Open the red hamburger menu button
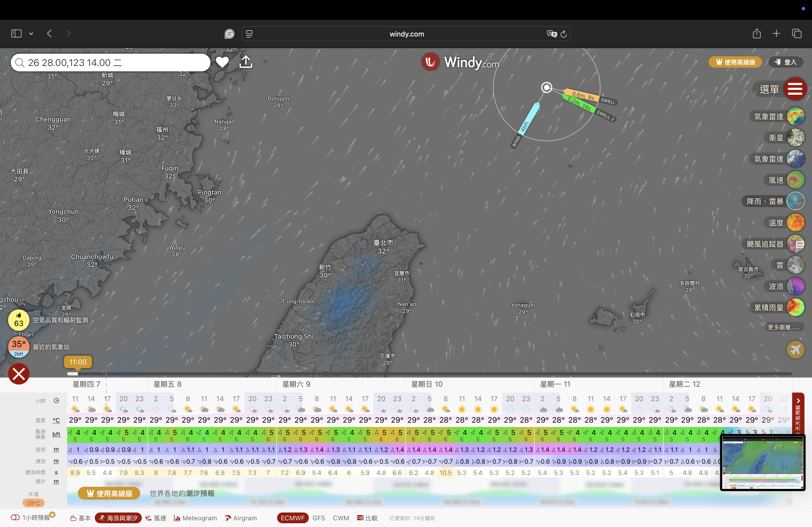 tap(795, 89)
